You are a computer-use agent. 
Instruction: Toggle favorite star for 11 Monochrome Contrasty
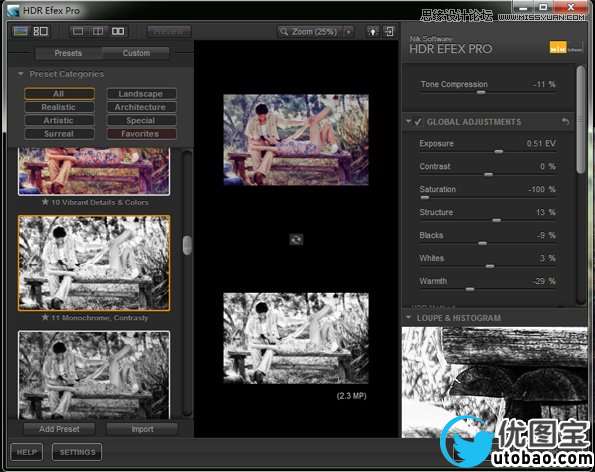click(45, 317)
